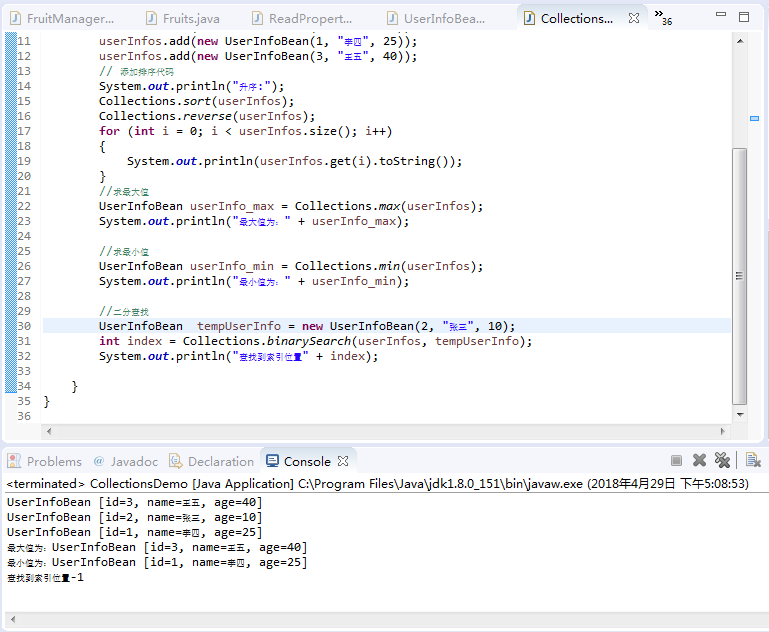Click the console horizontal scroll left arrow
The image size is (769, 632).
point(13,619)
